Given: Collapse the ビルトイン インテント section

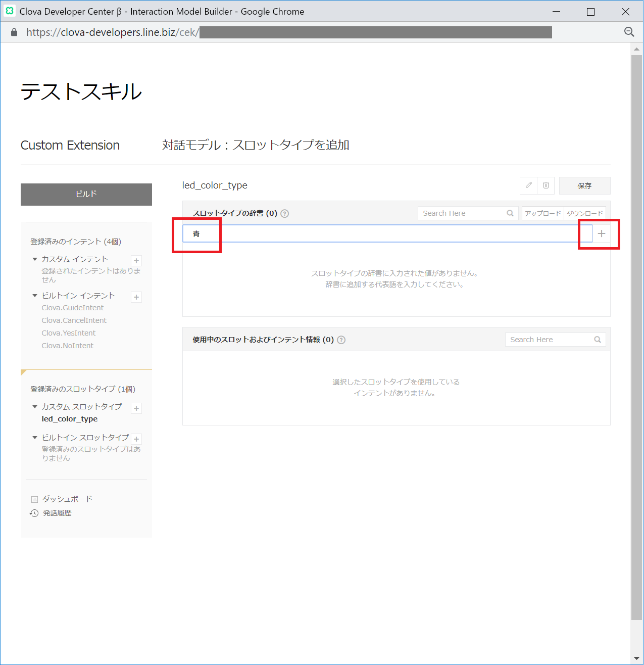Looking at the screenshot, I should [x=35, y=296].
